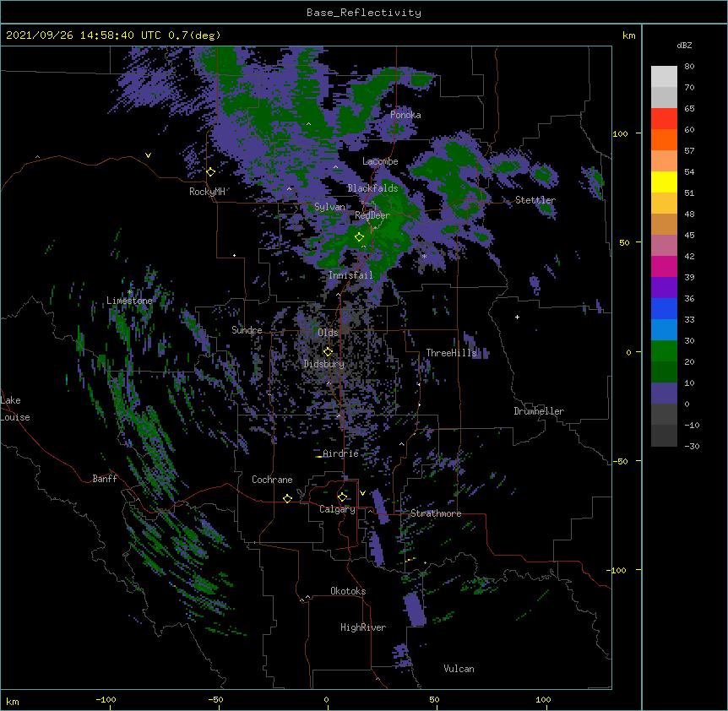Click the white asterisk marker above Limestone
This screenshot has width=728, height=711.
[130, 292]
